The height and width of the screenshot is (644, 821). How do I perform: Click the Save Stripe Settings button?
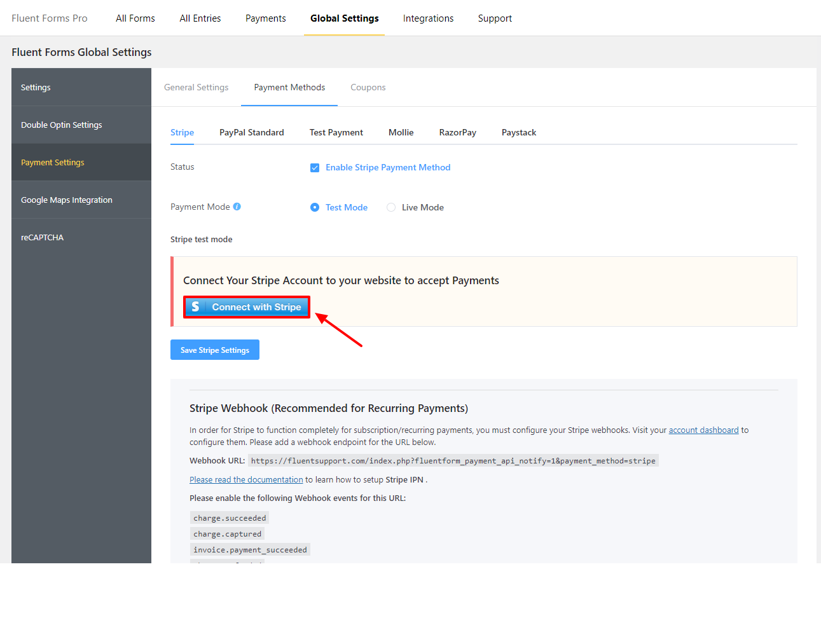pos(215,350)
